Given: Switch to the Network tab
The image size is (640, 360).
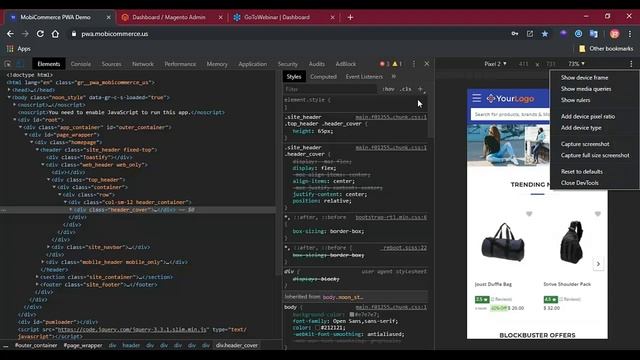Looking at the screenshot, I should point(143,64).
